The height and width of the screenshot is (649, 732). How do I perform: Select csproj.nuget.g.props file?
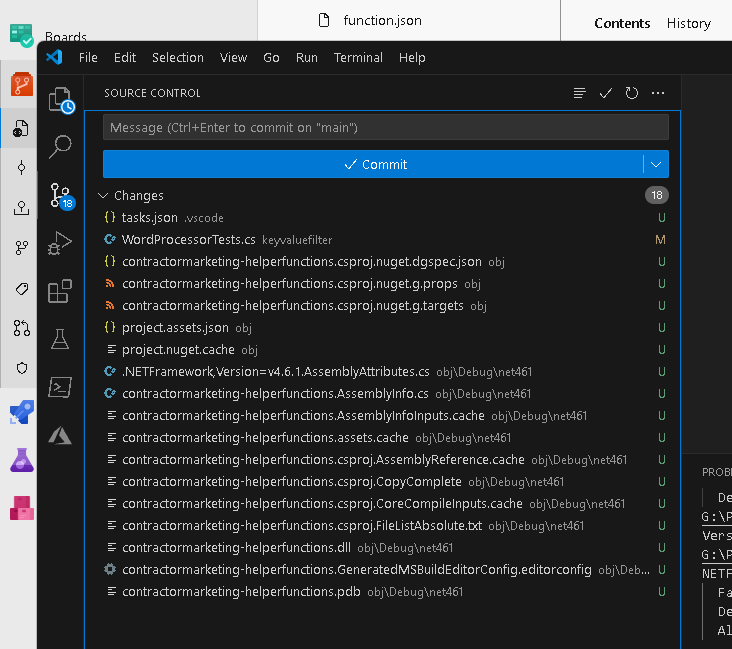pyautogui.click(x=383, y=283)
